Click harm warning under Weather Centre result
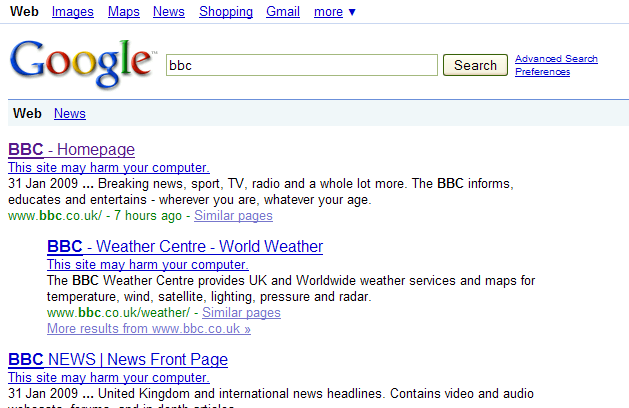 (148, 264)
